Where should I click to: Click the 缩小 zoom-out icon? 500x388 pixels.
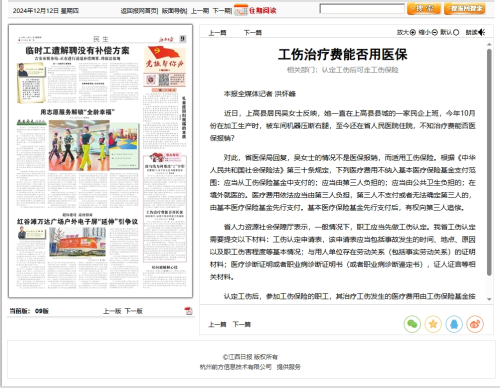(x=434, y=32)
